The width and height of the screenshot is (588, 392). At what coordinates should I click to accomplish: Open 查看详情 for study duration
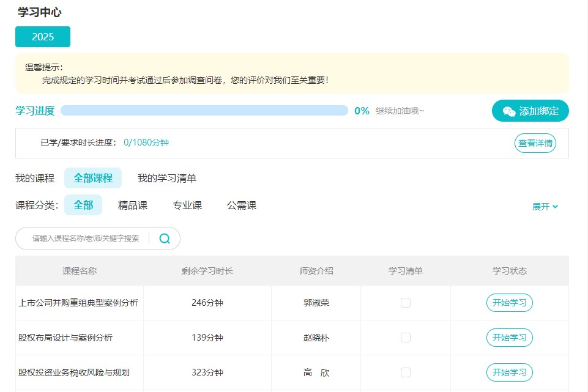tap(534, 142)
